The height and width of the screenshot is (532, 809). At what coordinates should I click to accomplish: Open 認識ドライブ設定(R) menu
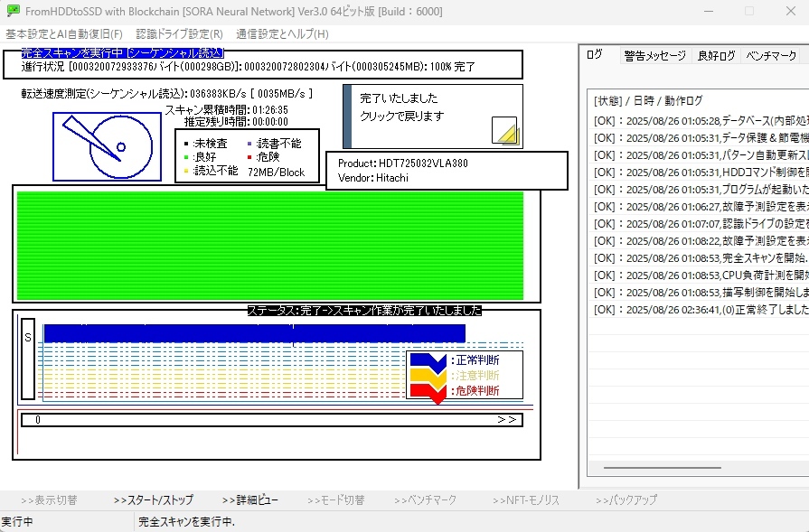[180, 34]
